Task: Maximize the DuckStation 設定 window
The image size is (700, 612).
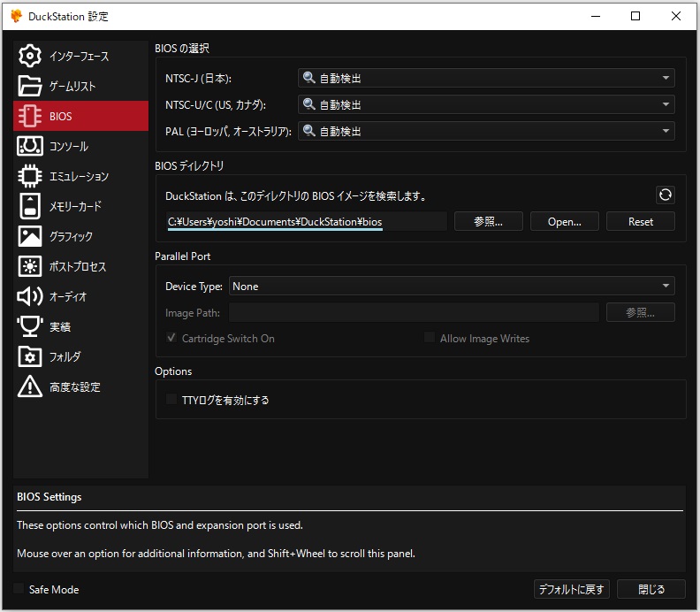Action: tap(635, 16)
